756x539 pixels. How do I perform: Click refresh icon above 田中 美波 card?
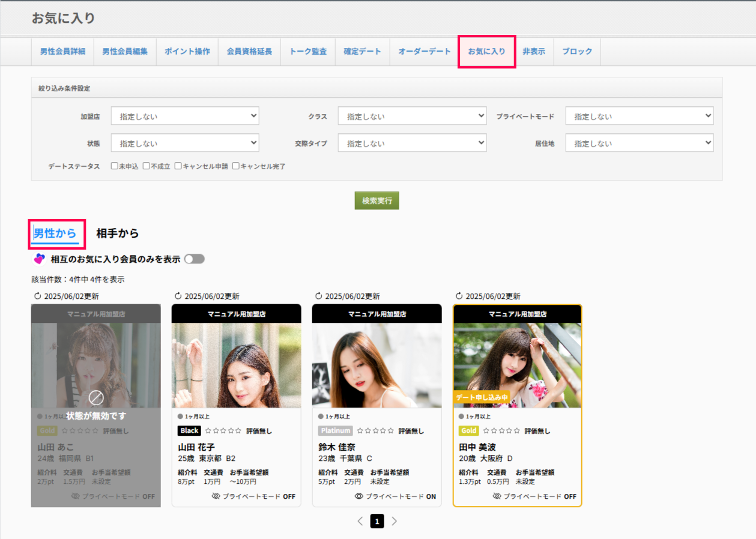pos(459,296)
